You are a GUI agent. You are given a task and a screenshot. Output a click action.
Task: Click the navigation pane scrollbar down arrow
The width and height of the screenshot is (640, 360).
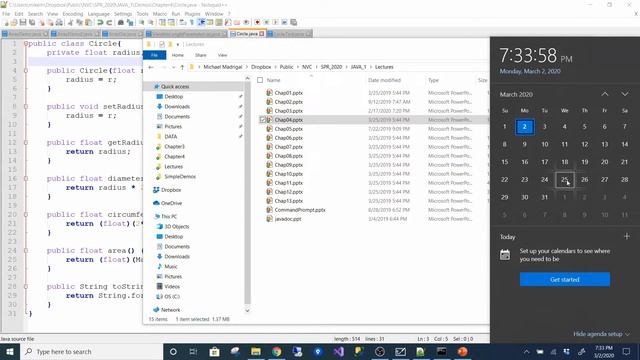pos(247,310)
